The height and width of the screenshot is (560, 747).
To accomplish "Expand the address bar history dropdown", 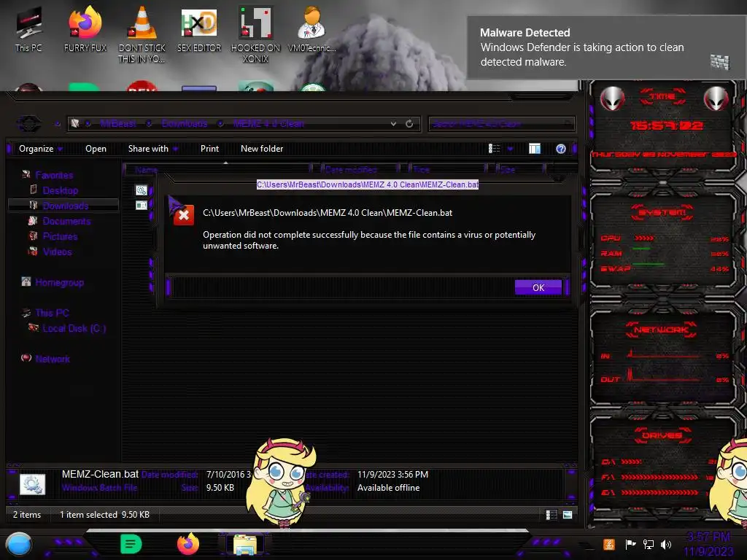I will click(x=393, y=124).
